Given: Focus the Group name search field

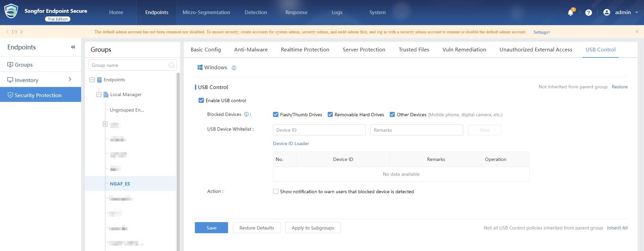Looking at the screenshot, I should tap(132, 65).
